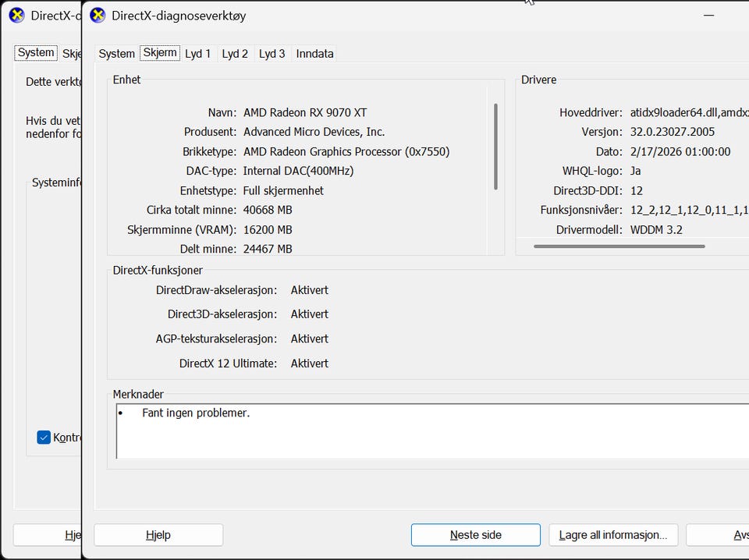Click inside the Merknader notes box

point(432,431)
